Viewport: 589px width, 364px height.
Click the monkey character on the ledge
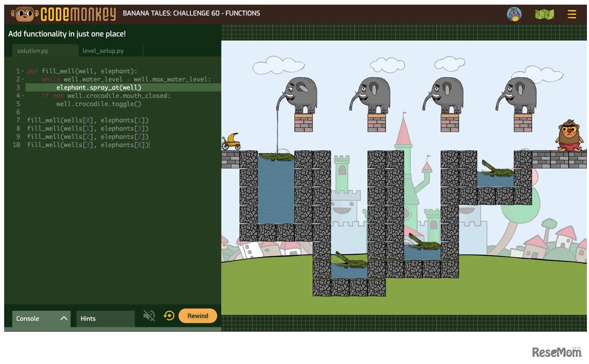coord(569,136)
